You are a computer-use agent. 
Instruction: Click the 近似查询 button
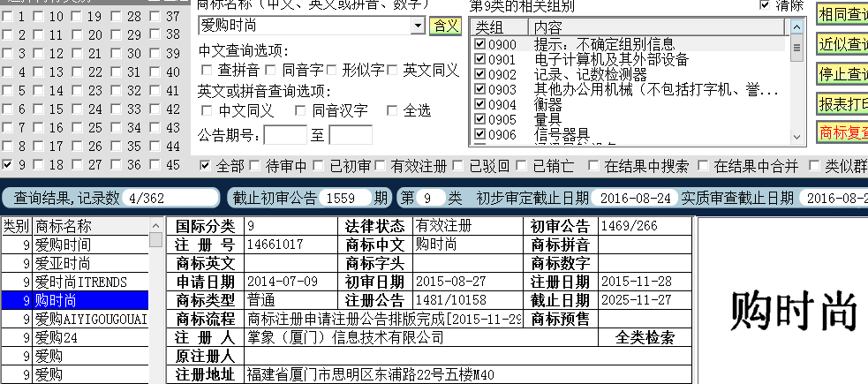point(842,44)
